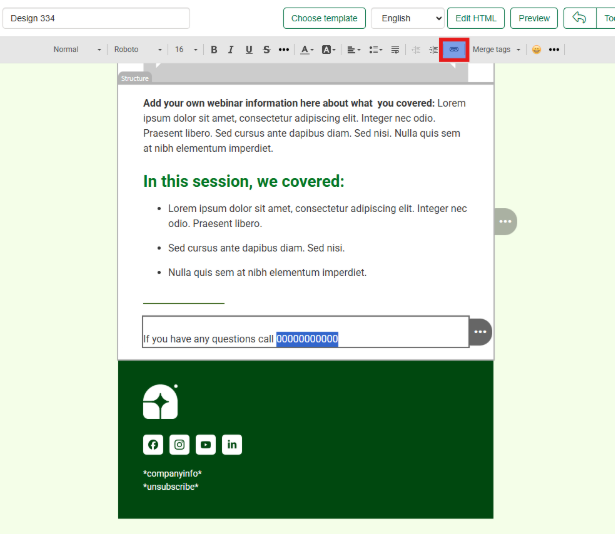Apply strikethrough to the selected text

[266, 49]
